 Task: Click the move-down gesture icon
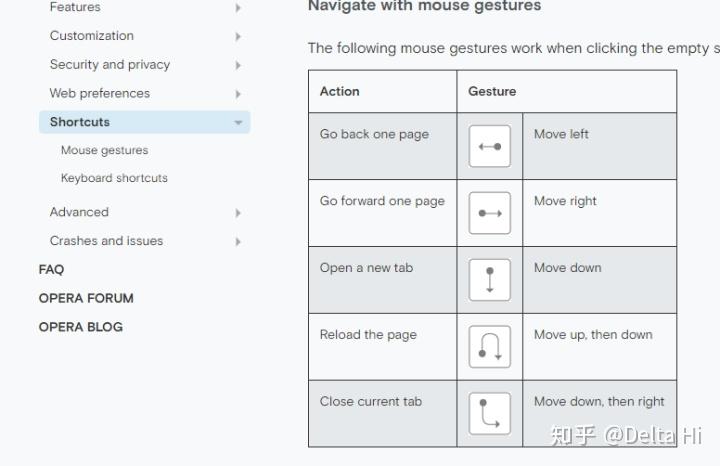coord(489,280)
